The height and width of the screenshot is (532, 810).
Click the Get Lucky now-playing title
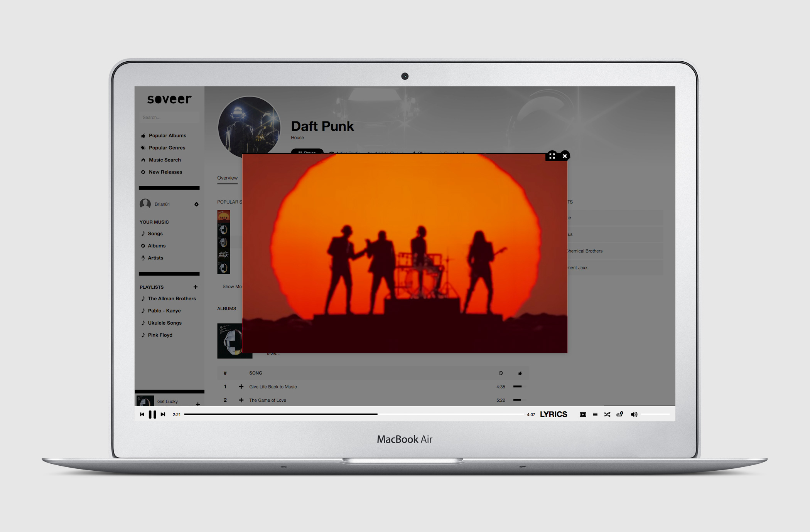click(x=167, y=401)
